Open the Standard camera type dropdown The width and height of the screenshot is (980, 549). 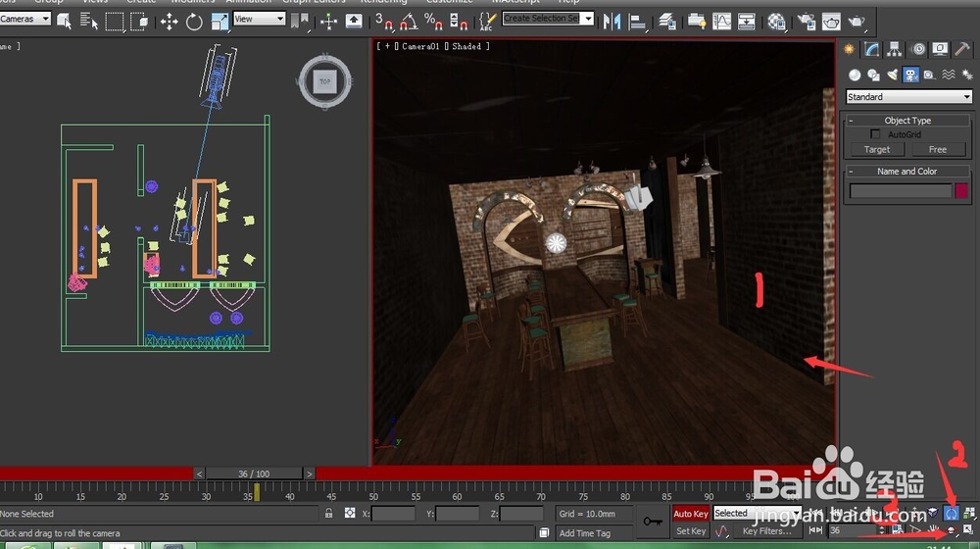click(x=908, y=97)
